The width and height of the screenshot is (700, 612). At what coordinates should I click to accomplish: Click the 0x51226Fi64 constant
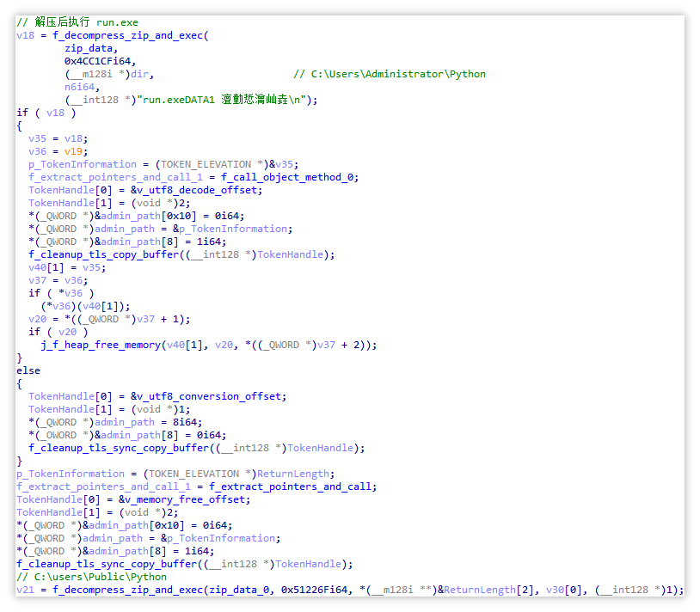click(314, 591)
